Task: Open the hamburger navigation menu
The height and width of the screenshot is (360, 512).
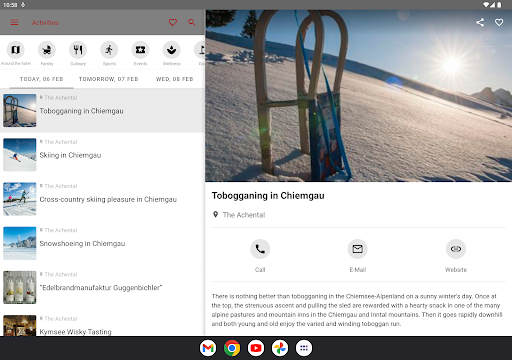Action: [x=14, y=22]
